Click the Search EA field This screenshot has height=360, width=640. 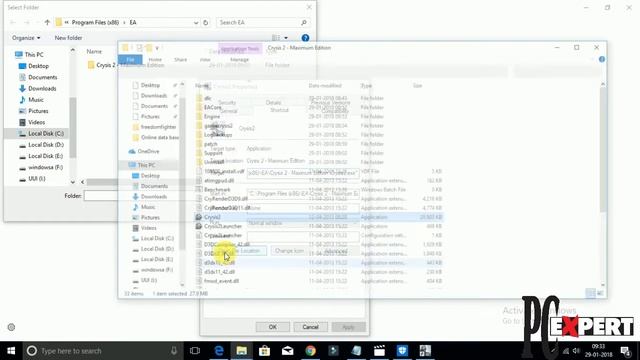[262, 22]
